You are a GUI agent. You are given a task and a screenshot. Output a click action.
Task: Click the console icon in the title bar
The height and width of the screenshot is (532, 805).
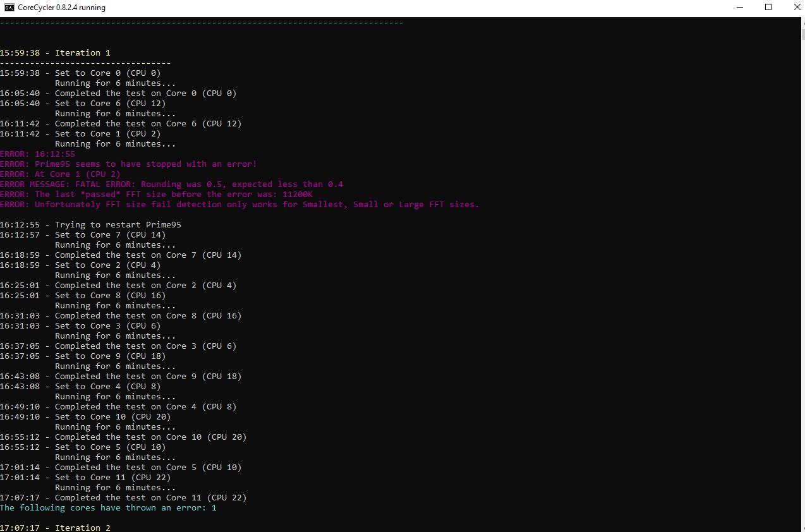9,8
